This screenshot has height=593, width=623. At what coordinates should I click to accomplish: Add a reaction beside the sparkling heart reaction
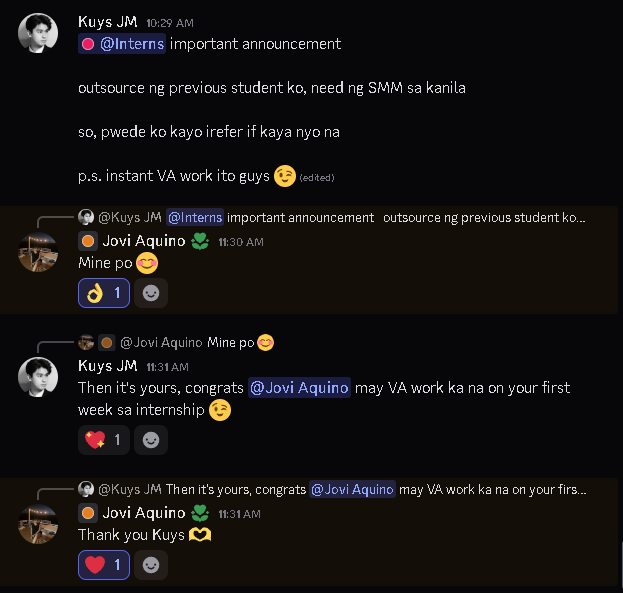[x=151, y=439]
